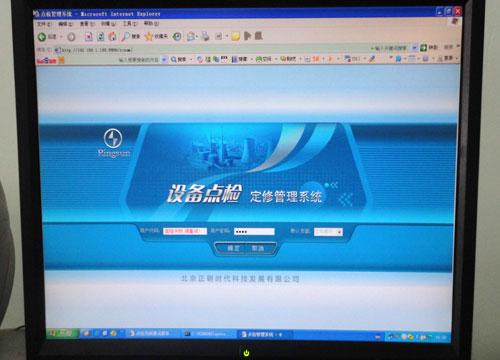This screenshot has width=500, height=360.
Task: Click the History clock icon
Action: click(177, 36)
